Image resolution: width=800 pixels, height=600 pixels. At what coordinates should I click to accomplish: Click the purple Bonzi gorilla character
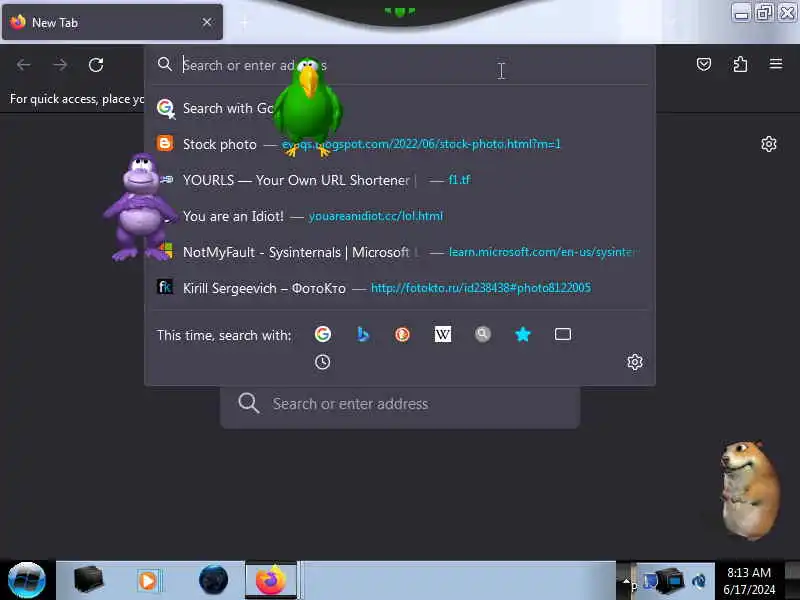pos(139,208)
